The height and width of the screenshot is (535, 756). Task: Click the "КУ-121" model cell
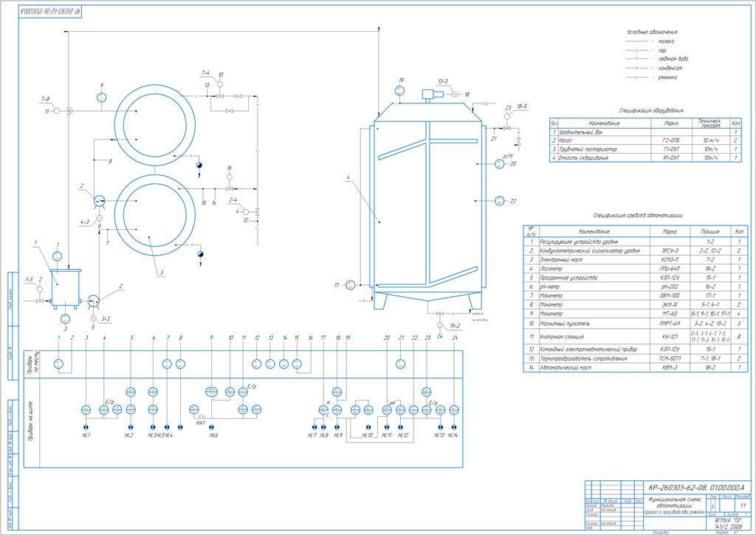(670, 337)
